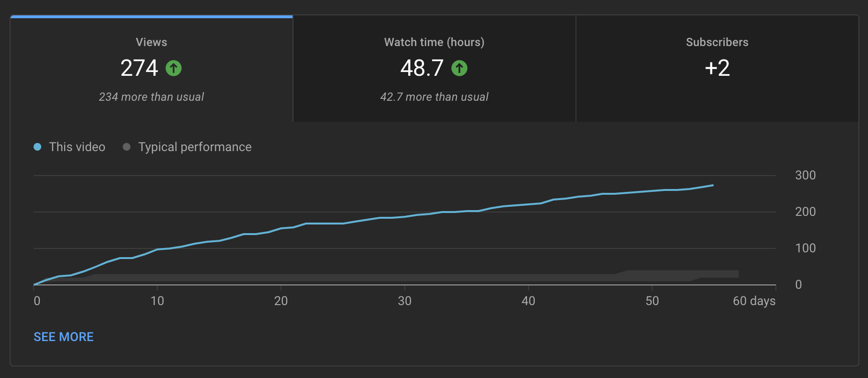Click the "60 days" x-axis label
This screenshot has width=868, height=378.
point(754,301)
